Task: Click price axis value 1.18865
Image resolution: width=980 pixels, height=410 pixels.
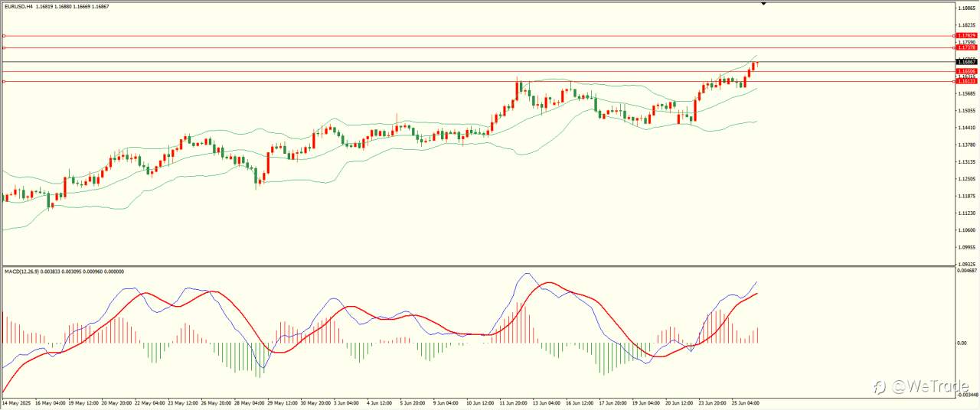Action: tap(966, 8)
